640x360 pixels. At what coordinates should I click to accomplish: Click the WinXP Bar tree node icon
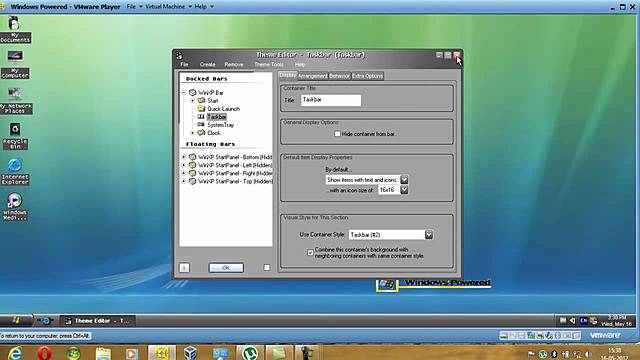tap(192, 93)
